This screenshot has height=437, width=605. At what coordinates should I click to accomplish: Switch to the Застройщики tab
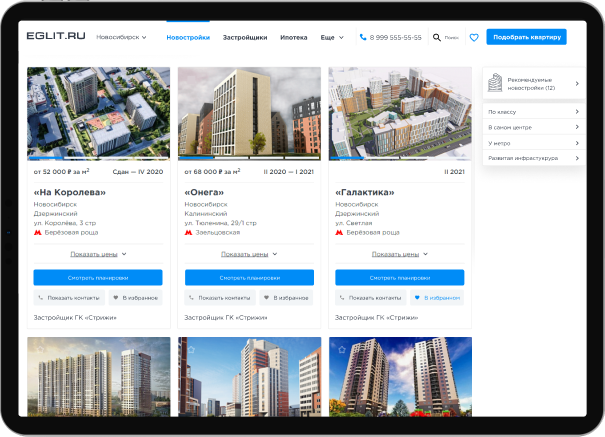pyautogui.click(x=245, y=37)
